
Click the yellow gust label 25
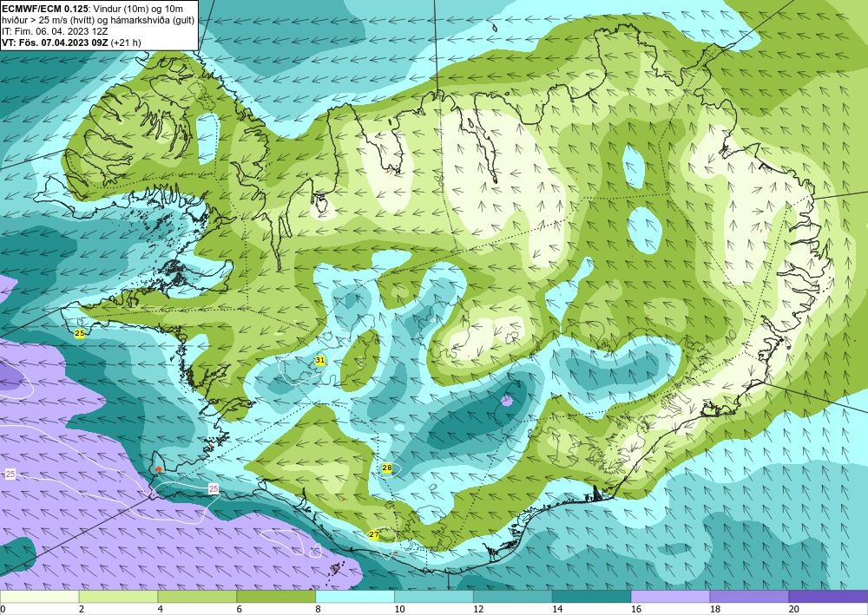[80, 333]
